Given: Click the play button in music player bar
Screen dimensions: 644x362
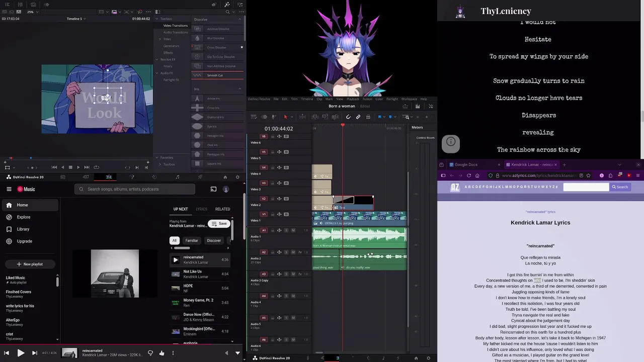Looking at the screenshot, I should [21, 353].
